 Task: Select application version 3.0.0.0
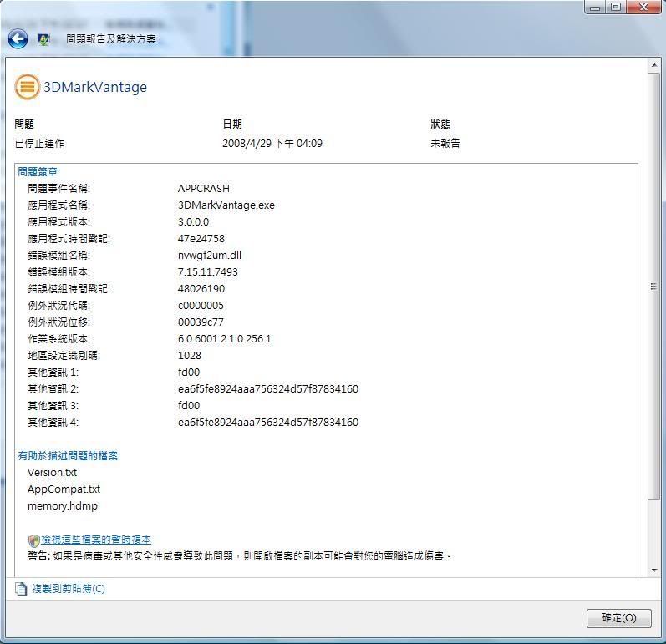coord(193,221)
